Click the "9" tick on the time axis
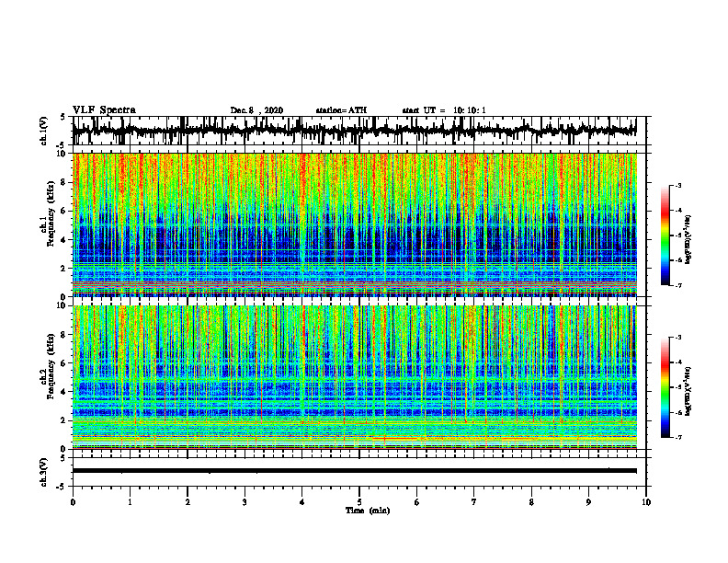Image resolution: width=728 pixels, height=563 pixels. (x=588, y=502)
